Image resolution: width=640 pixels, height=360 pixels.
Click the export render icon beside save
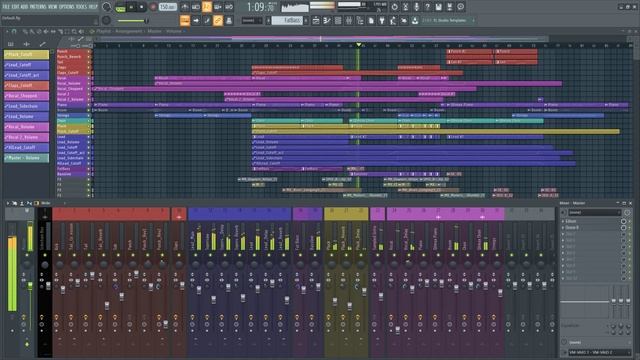pos(449,7)
